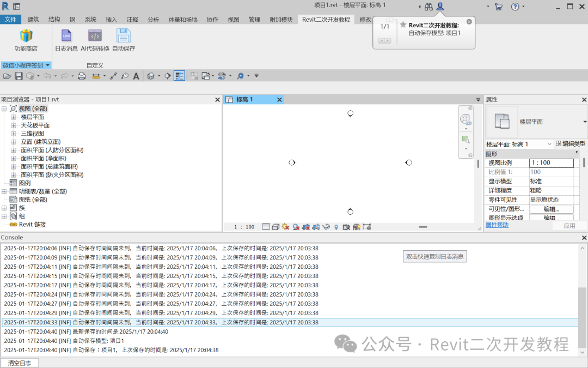Screen dimensions: 588x368
Task: Select the Measure ruler tool
Action: click(x=96, y=76)
